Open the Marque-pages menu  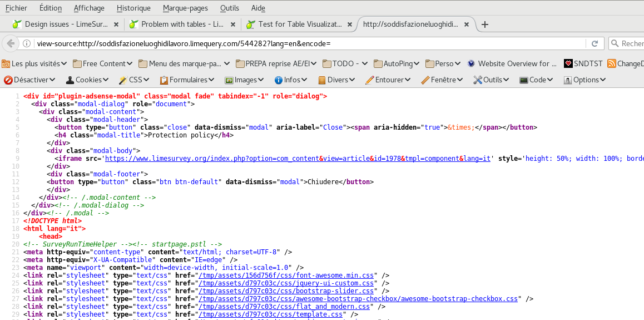tap(185, 8)
